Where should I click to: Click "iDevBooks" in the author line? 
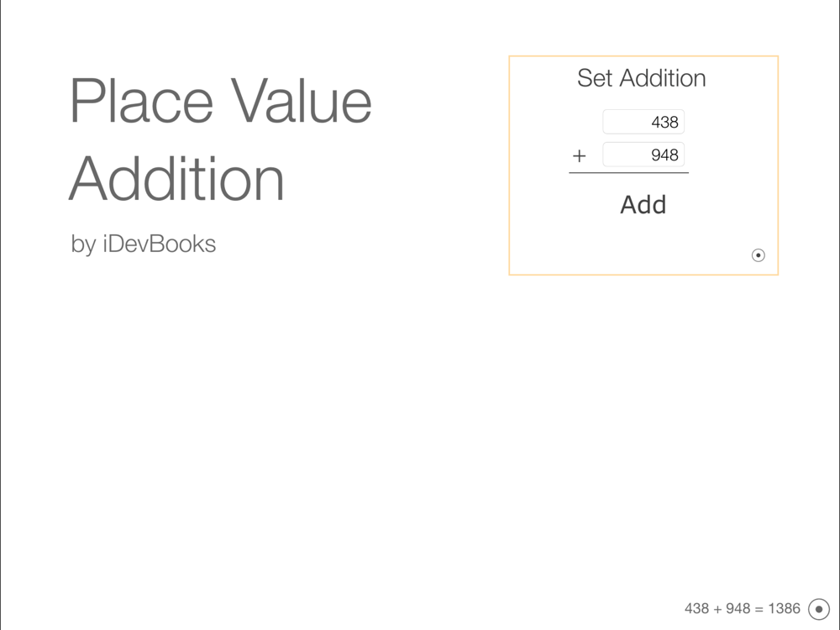(160, 244)
